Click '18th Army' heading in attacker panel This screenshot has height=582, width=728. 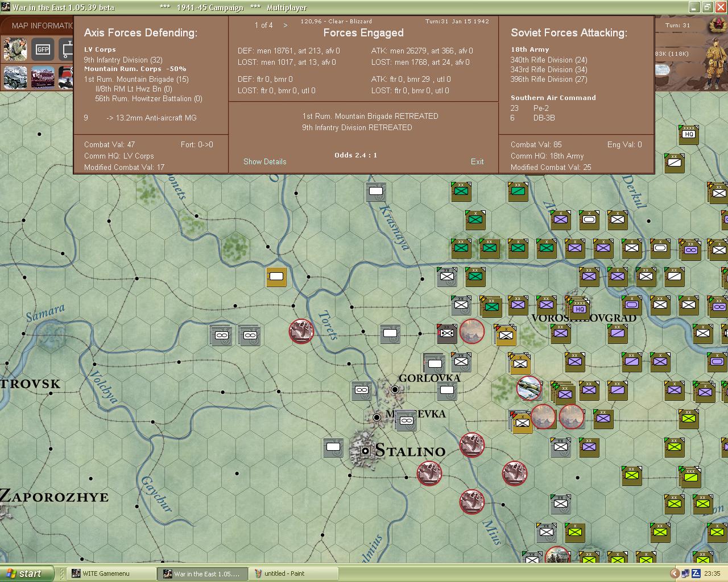(530, 50)
